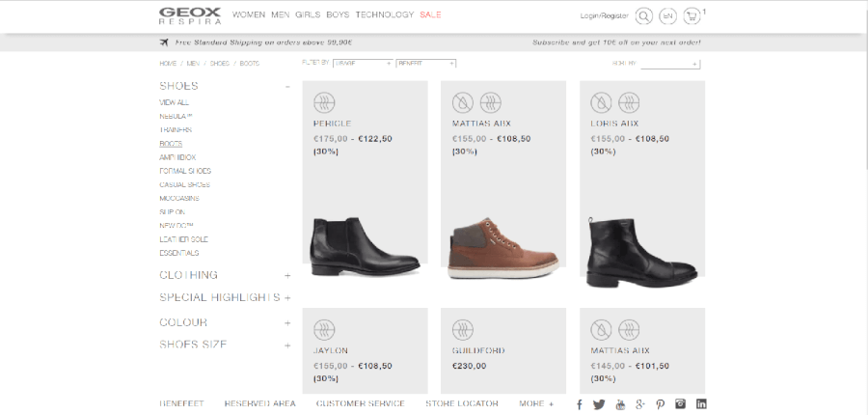Open the Geox Twitter icon in footer
The width and height of the screenshot is (868, 415).
[x=599, y=403]
